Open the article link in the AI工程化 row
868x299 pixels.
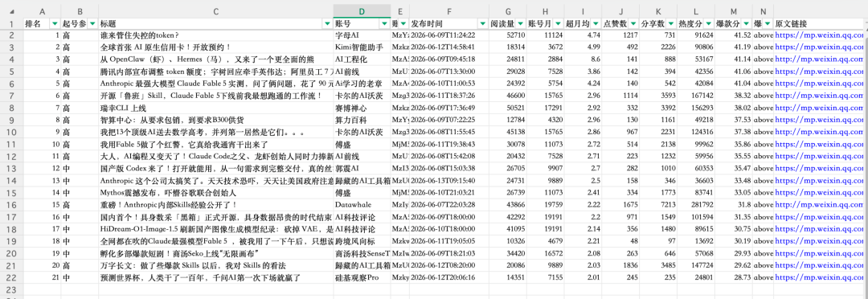point(819,59)
